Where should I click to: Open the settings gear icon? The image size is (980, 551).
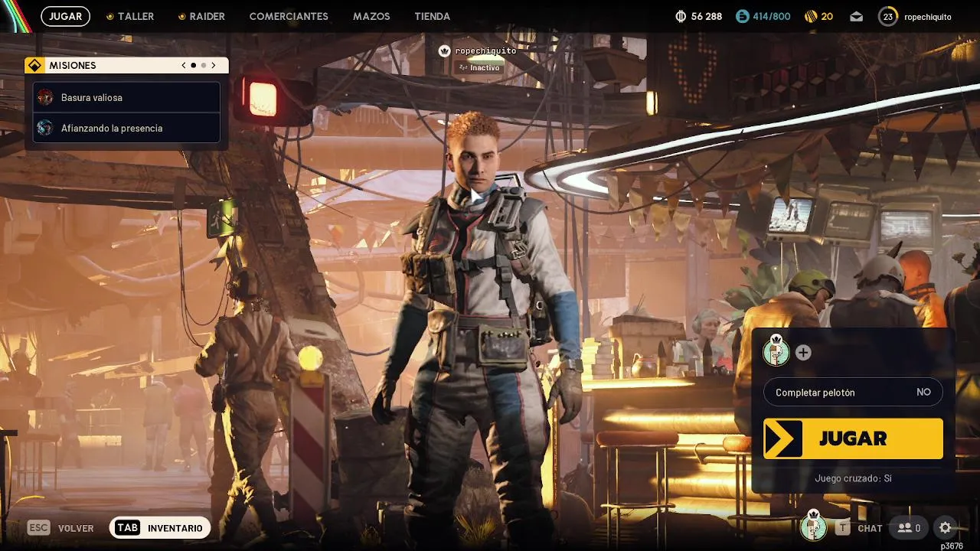945,528
